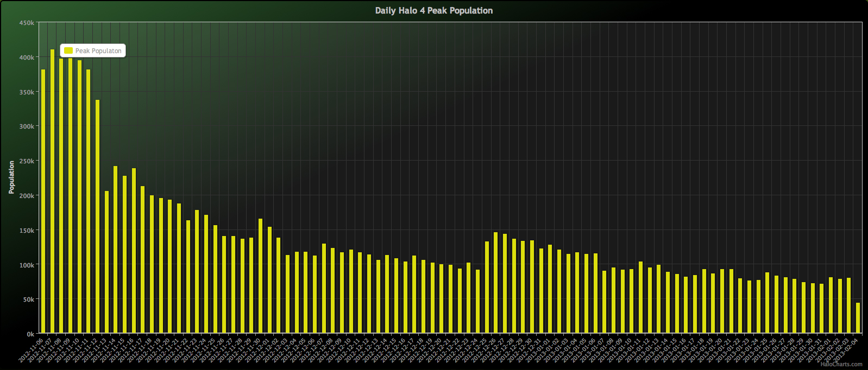Choose the 2012-11-16 bar
This screenshot has height=370, width=868.
[x=134, y=251]
